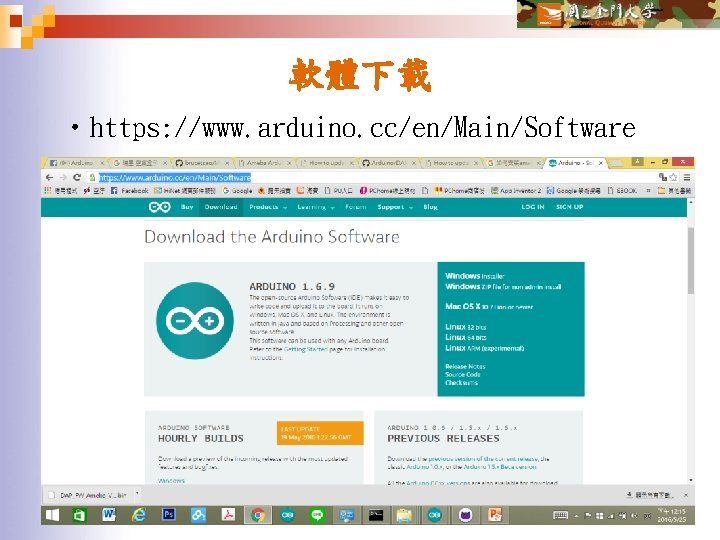This screenshot has height=540, width=720.
Task: Launch Internet Explorer from the taskbar
Action: pos(138,515)
